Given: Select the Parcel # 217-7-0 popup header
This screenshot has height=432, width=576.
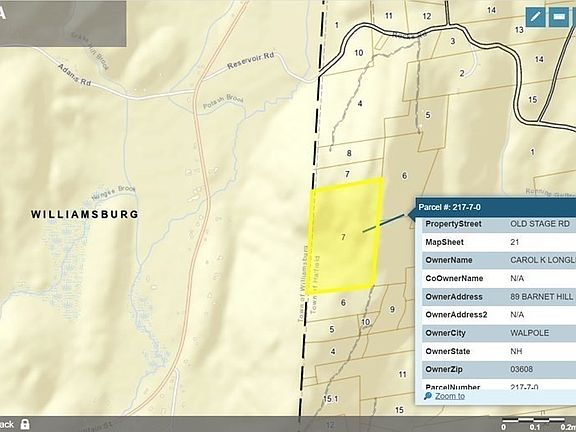Looking at the screenshot, I should click(x=496, y=207).
